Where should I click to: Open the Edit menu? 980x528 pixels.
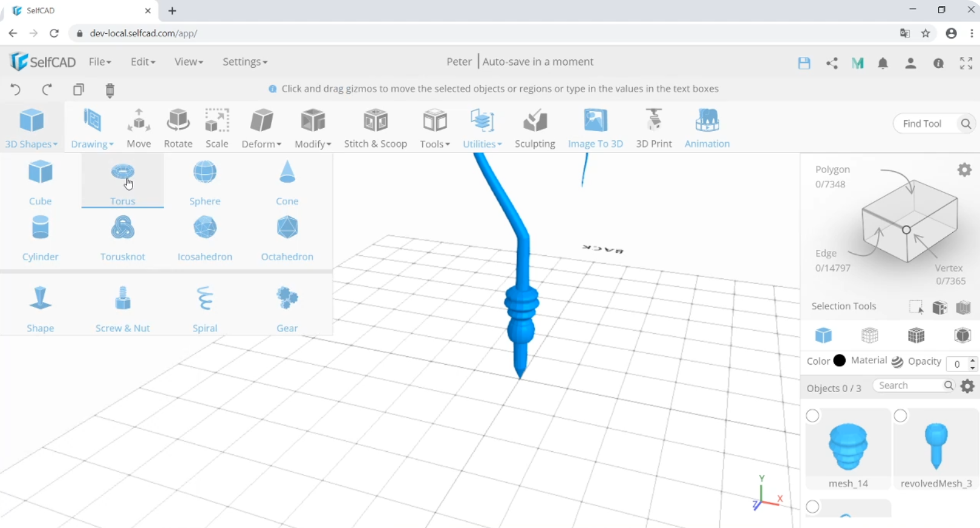click(x=143, y=62)
